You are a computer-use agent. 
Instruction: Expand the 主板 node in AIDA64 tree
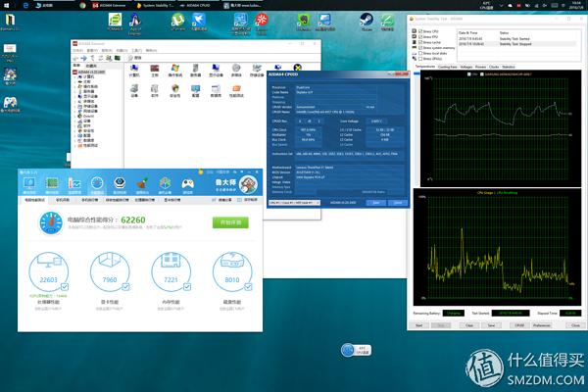[x=75, y=81]
